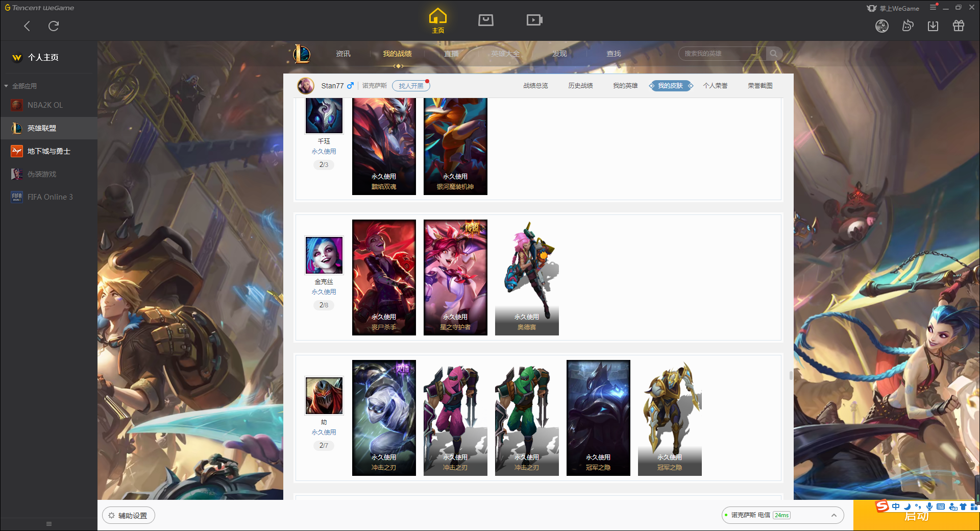Image resolution: width=980 pixels, height=531 pixels.
Task: Switch to the 英雄大全 tab
Action: pyautogui.click(x=505, y=54)
